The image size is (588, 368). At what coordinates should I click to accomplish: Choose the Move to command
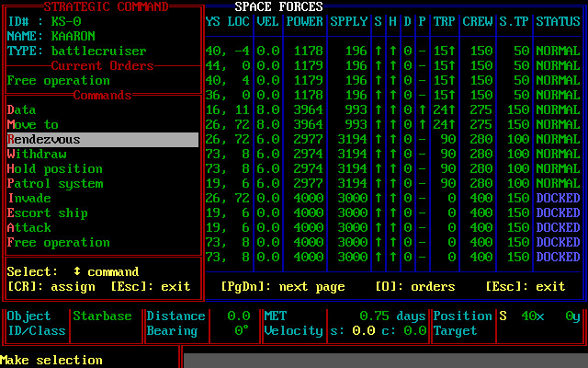pyautogui.click(x=33, y=125)
